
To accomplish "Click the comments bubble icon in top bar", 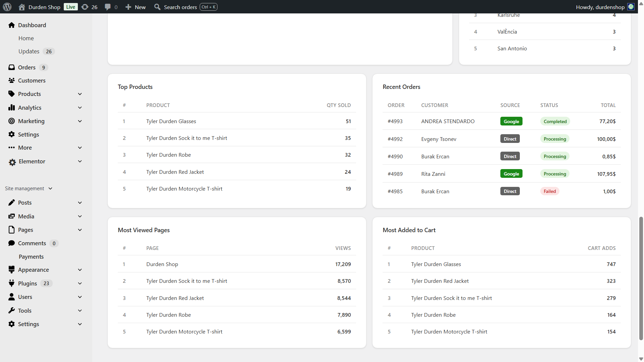I will pyautogui.click(x=108, y=7).
